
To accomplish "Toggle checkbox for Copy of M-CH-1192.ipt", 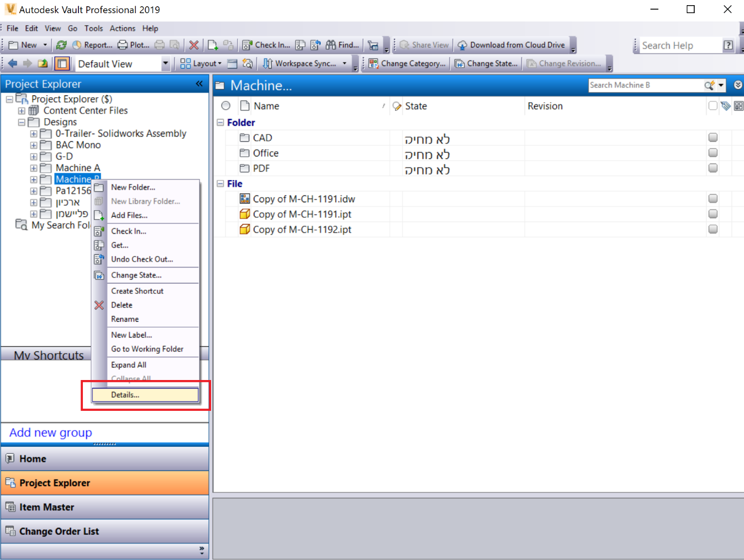I will 713,229.
